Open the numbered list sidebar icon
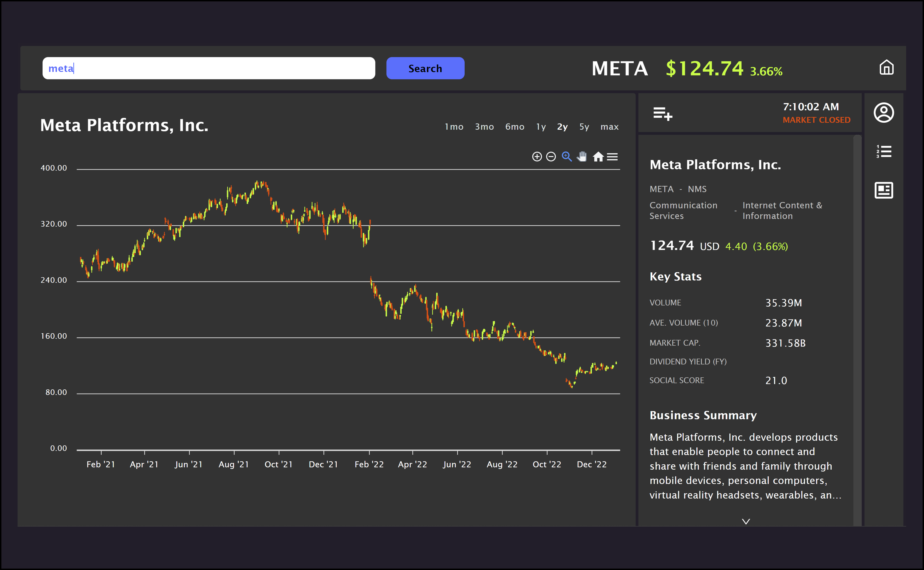 point(884,152)
